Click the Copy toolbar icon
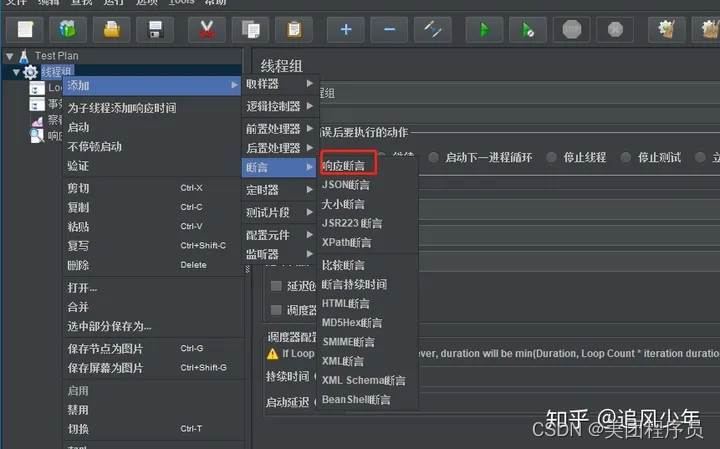This screenshot has height=449, width=720. 250,30
